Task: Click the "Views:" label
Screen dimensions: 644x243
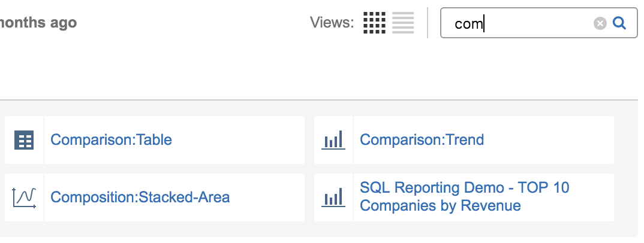Action: pyautogui.click(x=332, y=23)
